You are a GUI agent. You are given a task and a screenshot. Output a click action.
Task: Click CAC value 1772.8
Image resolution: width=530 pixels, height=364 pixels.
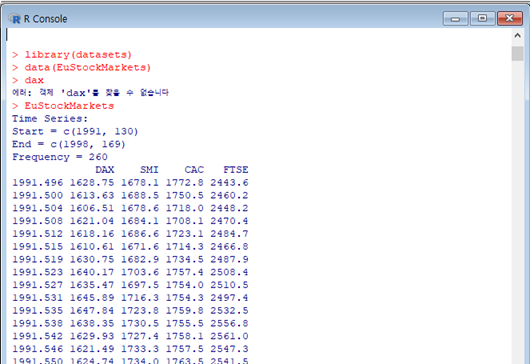[185, 183]
